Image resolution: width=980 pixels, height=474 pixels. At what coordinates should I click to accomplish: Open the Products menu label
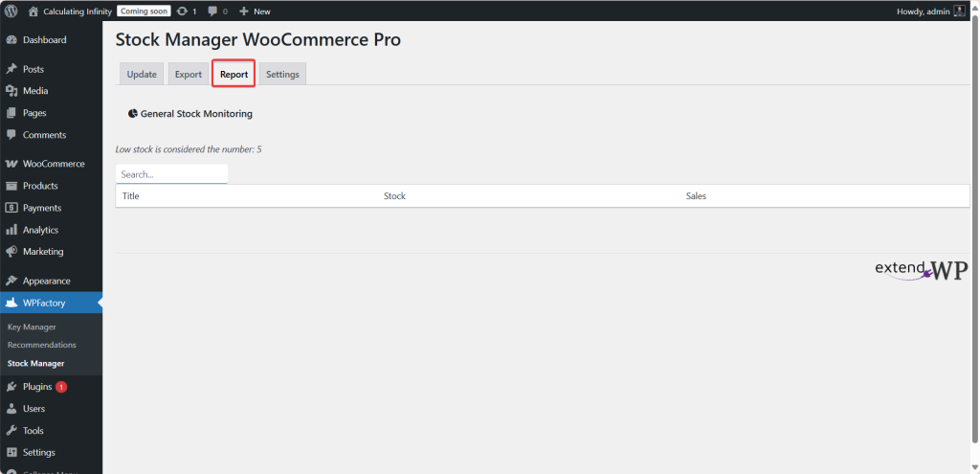[40, 186]
